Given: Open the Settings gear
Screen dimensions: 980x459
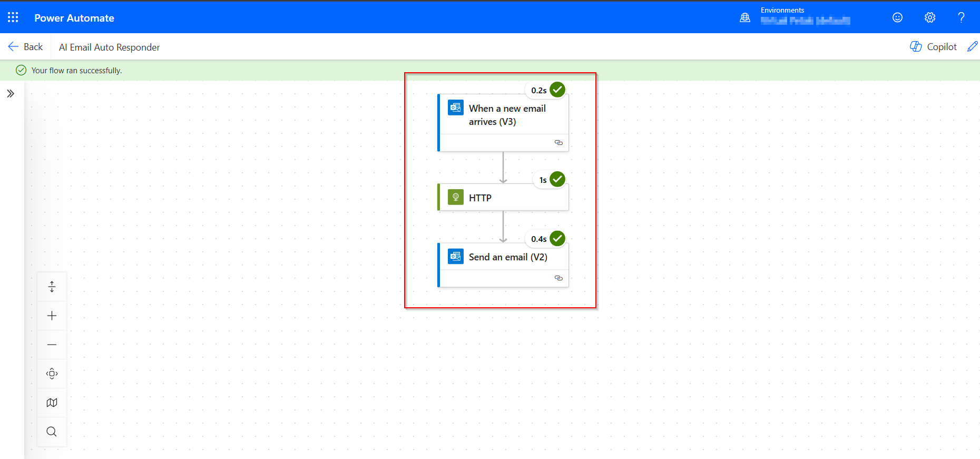Looking at the screenshot, I should (x=930, y=17).
